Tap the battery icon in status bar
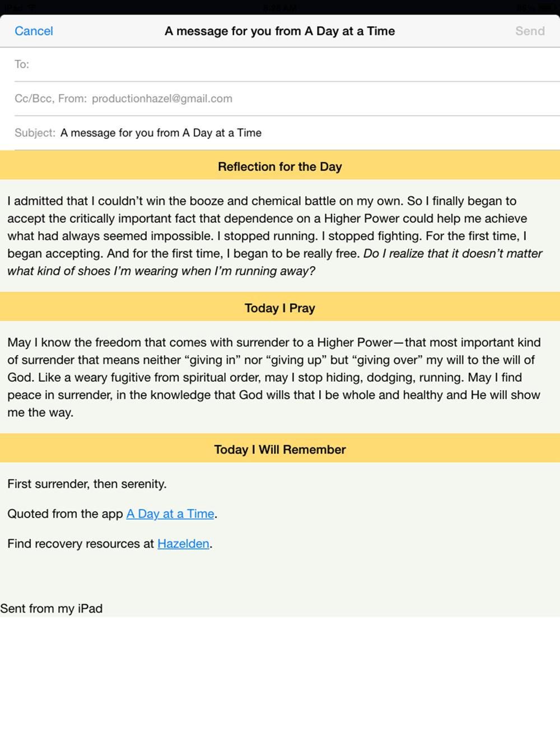The width and height of the screenshot is (560, 747). (x=545, y=7)
